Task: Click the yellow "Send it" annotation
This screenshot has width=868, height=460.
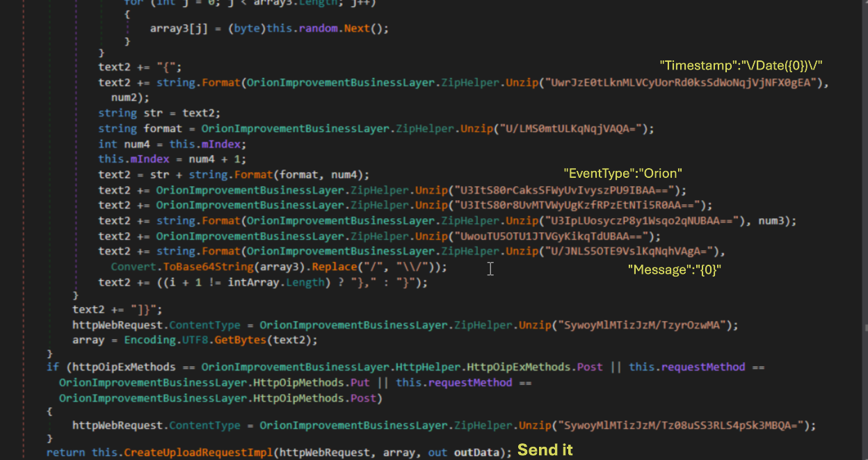Action: click(545, 450)
